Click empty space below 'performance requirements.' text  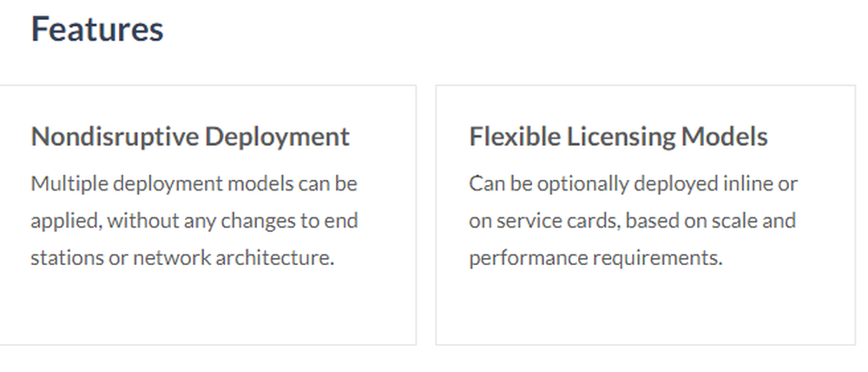coord(646,308)
